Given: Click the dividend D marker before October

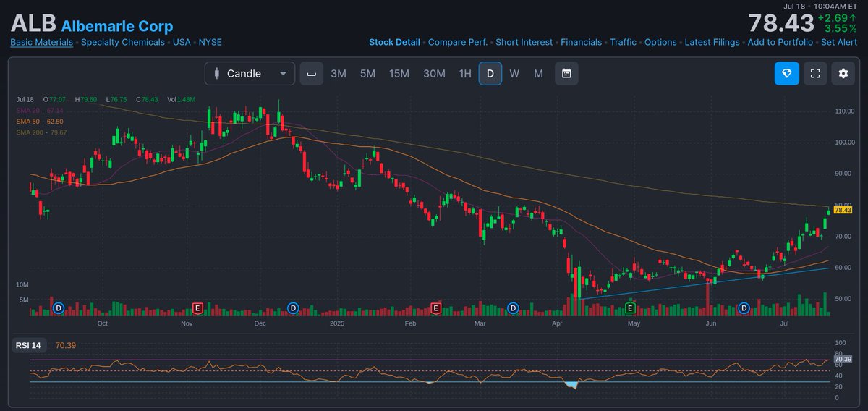Looking at the screenshot, I should click(59, 308).
